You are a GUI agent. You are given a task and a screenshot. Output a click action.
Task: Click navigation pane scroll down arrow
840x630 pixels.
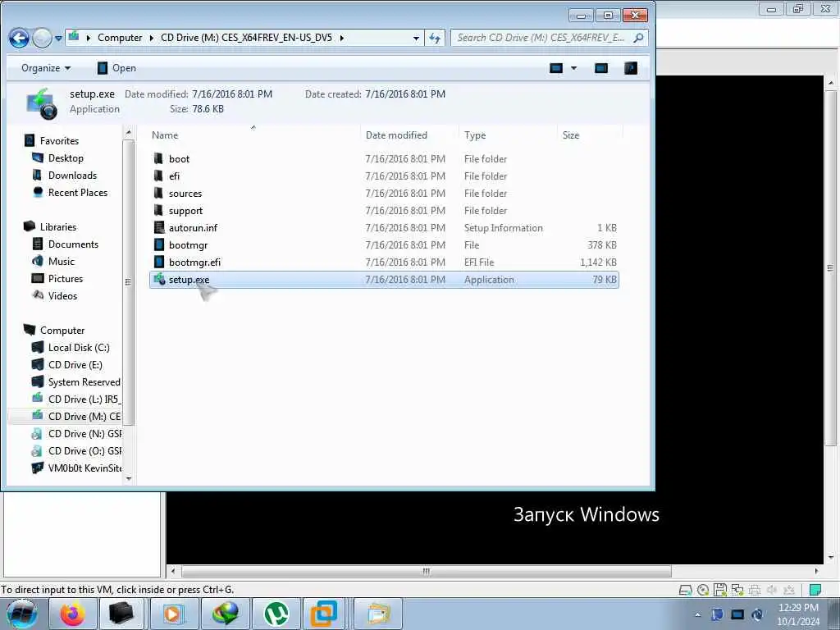click(128, 479)
